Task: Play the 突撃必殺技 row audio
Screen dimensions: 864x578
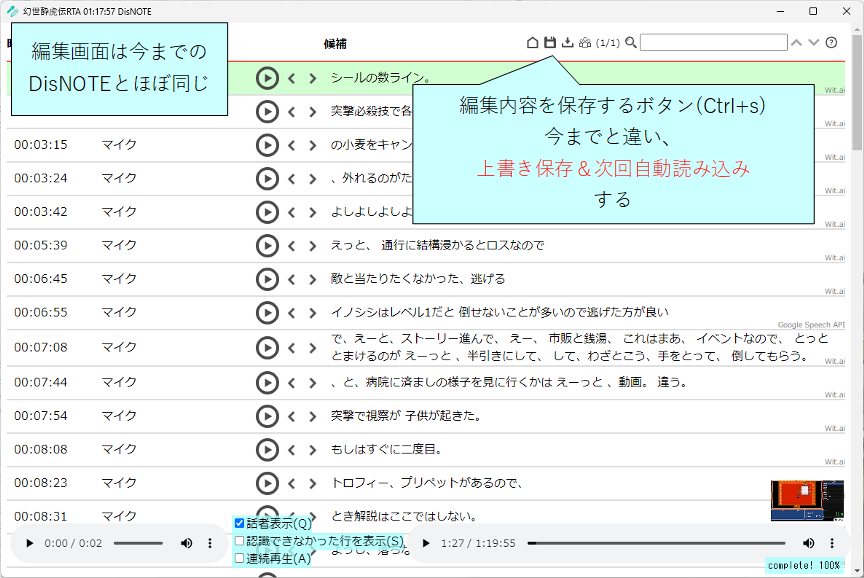Action: click(x=267, y=112)
